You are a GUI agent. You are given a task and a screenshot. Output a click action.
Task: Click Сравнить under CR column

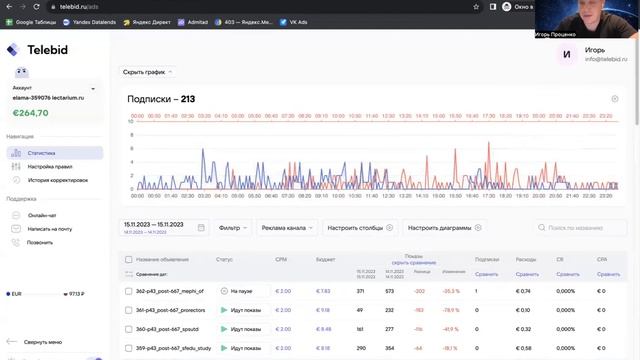(568, 274)
